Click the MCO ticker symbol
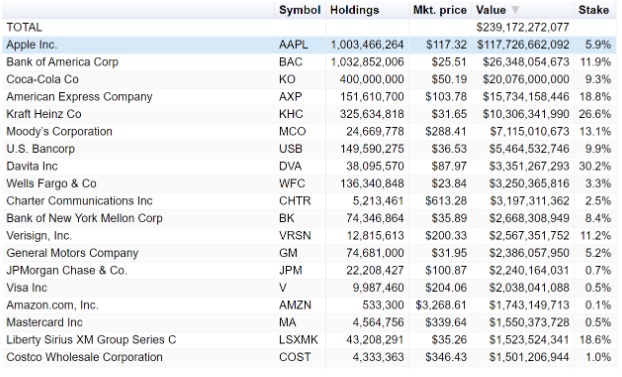Image resolution: width=622 pixels, height=377 pixels. click(x=292, y=132)
